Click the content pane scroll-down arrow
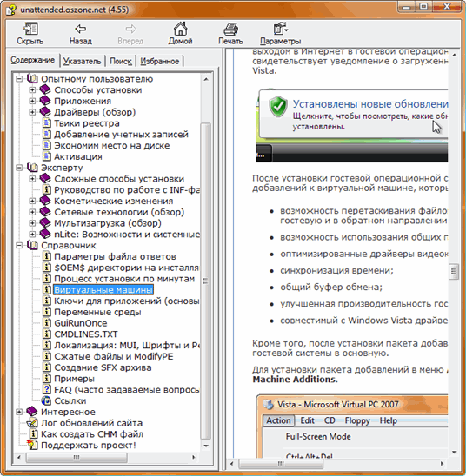The image size is (466, 476). click(454, 452)
